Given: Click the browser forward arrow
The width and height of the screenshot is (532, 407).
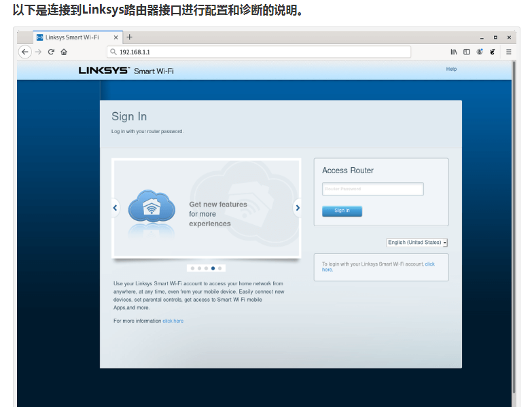Looking at the screenshot, I should coord(38,52).
